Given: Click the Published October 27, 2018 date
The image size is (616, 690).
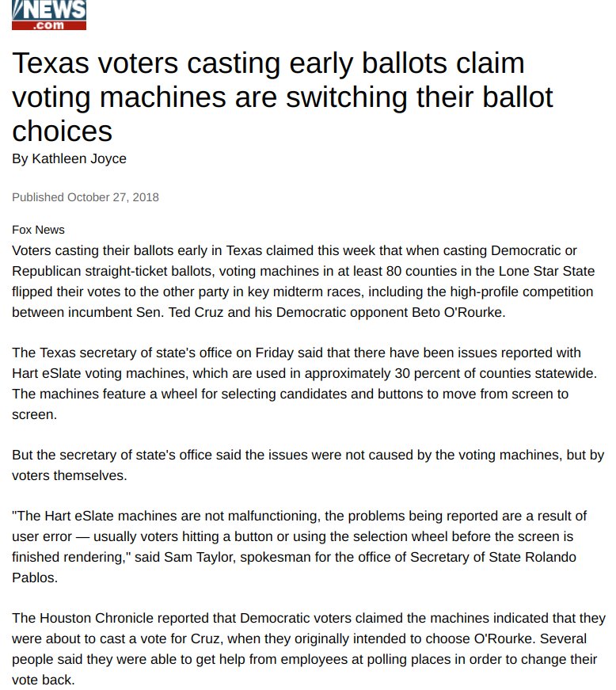Looking at the screenshot, I should [x=86, y=197].
